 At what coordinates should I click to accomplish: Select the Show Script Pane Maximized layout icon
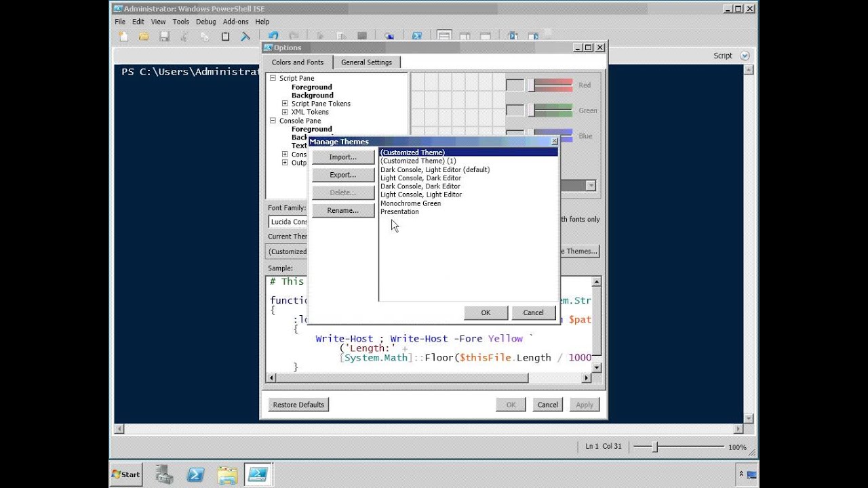click(486, 36)
